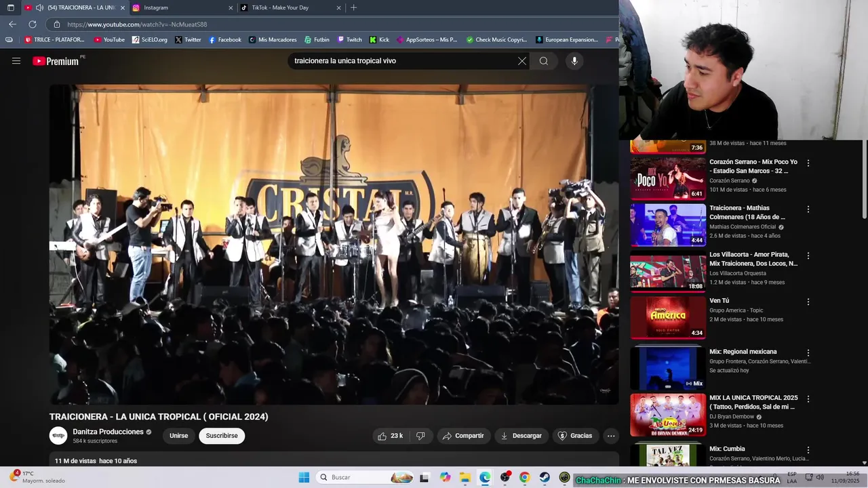Like the video showing 23 k

[x=391, y=436]
